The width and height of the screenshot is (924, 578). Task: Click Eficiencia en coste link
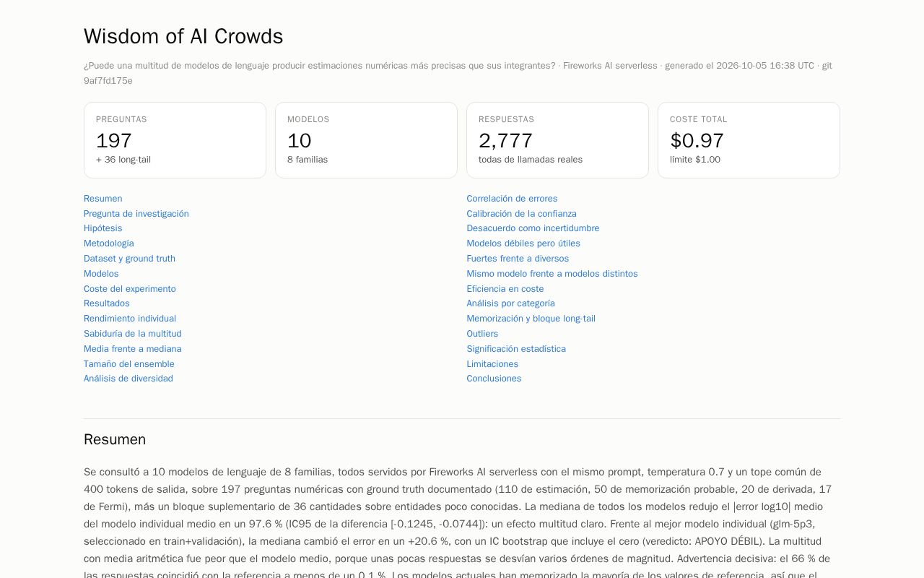505,289
